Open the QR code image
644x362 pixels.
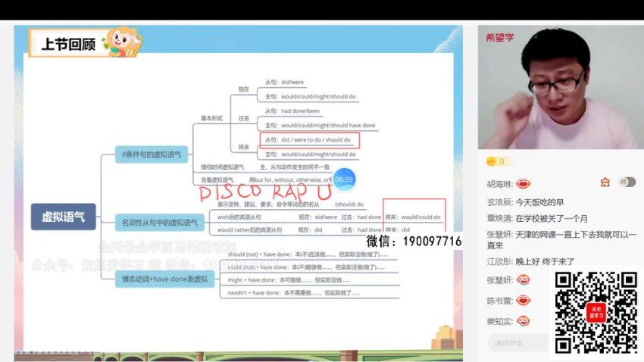click(x=596, y=313)
